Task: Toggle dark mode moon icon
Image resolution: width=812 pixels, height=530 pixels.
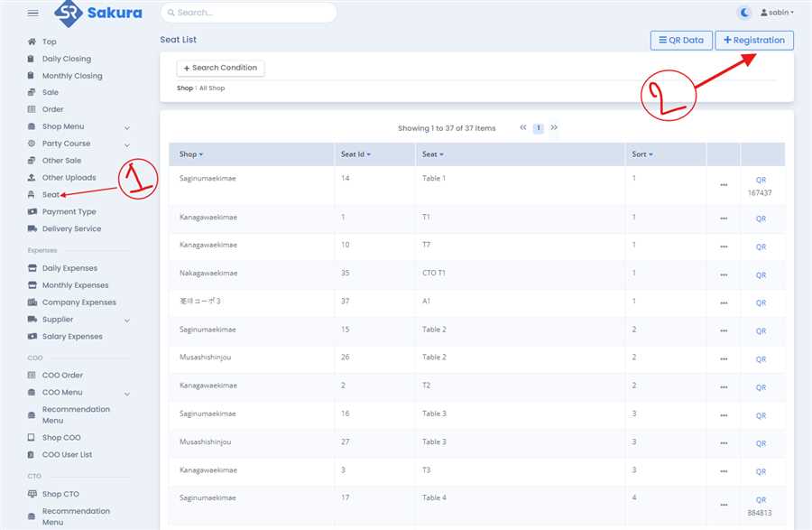Action: 744,13
